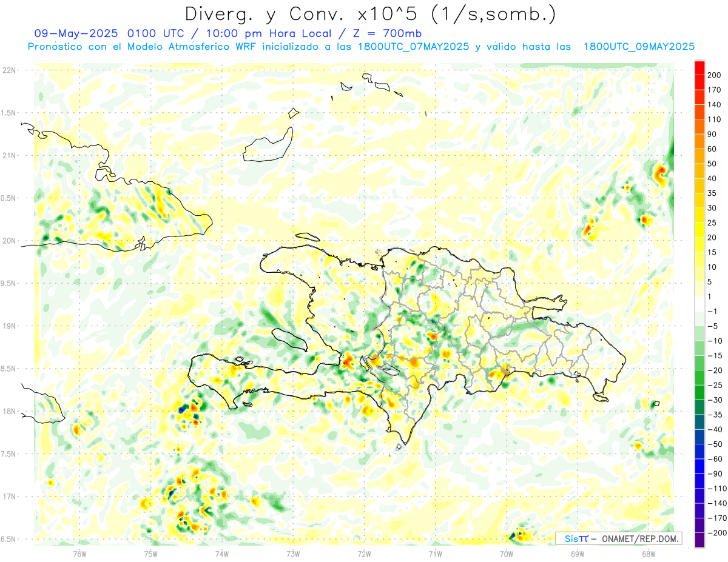Click the latitude label "22N"
This screenshot has height=562, width=728.
click(9, 70)
